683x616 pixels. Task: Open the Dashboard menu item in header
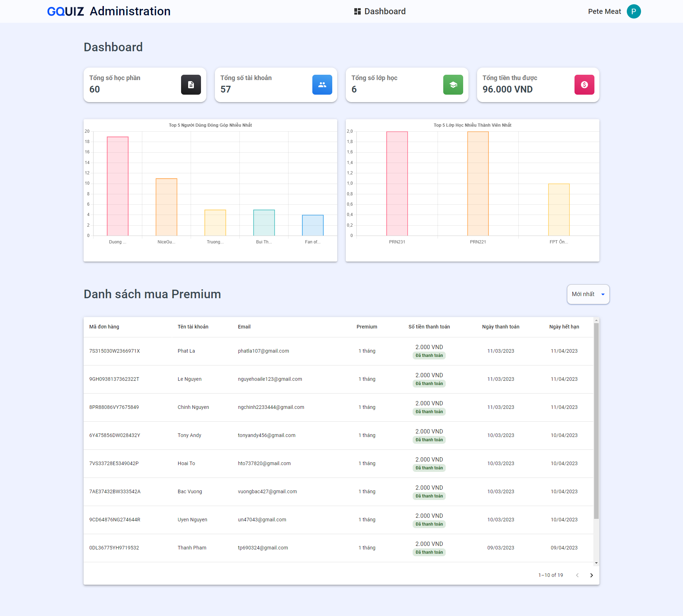pos(385,11)
